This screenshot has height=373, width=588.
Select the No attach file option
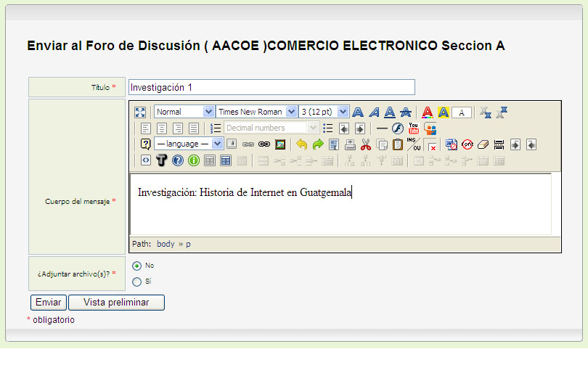pos(136,266)
